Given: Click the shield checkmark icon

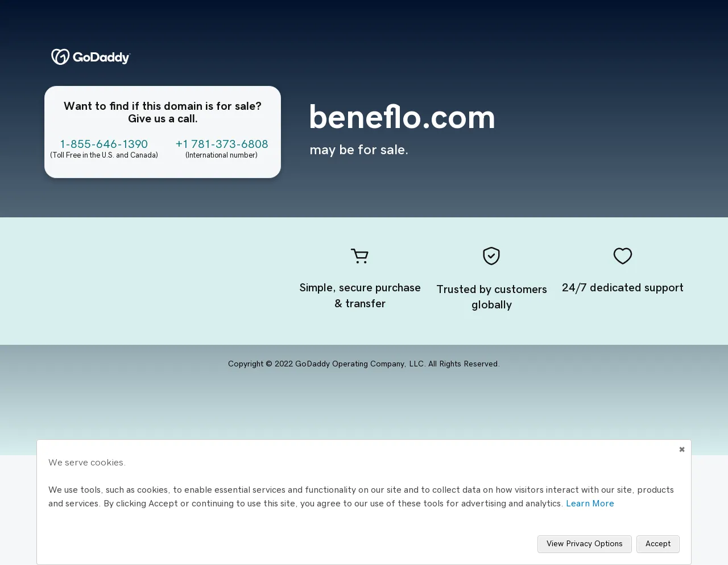Looking at the screenshot, I should pos(491,256).
